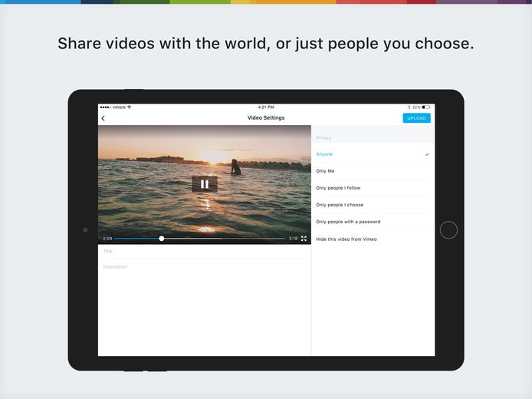Choose Only people I follow
532x399 pixels.
click(x=373, y=188)
